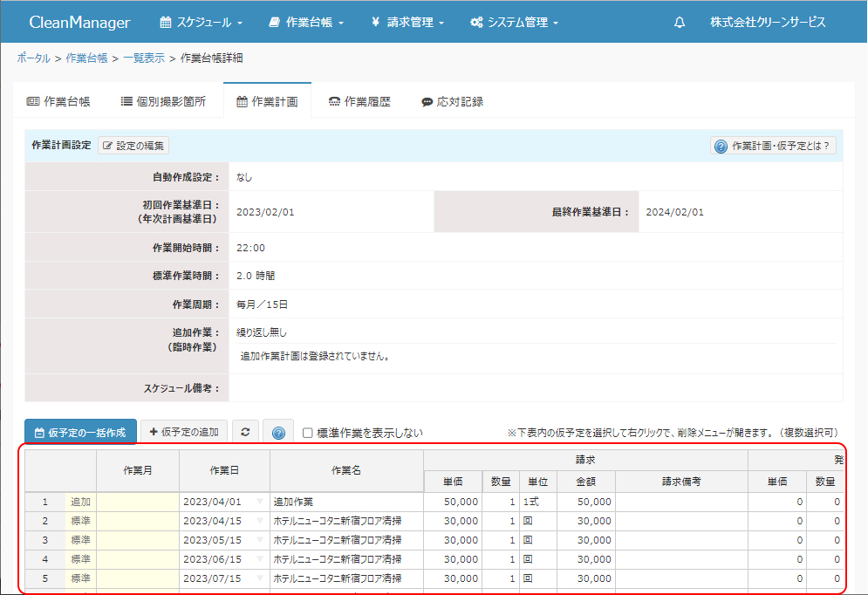Open the 作業台帳 navigation menu
868x595 pixels.
tap(306, 23)
